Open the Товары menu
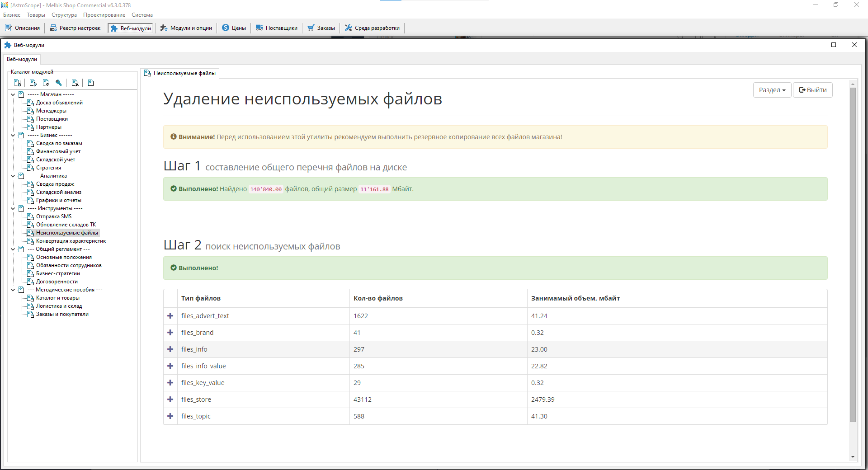The width and height of the screenshot is (868, 470). click(36, 15)
